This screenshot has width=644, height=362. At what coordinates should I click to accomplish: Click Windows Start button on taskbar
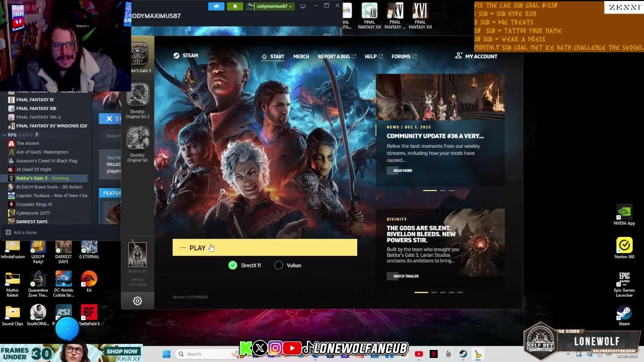[167, 354]
